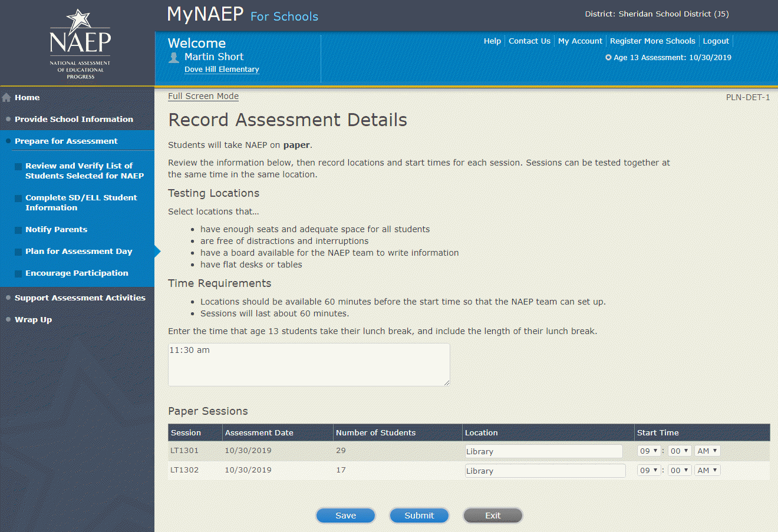Expand the LT1302 AM/PM selector
This screenshot has height=532, width=778.
[707, 471]
